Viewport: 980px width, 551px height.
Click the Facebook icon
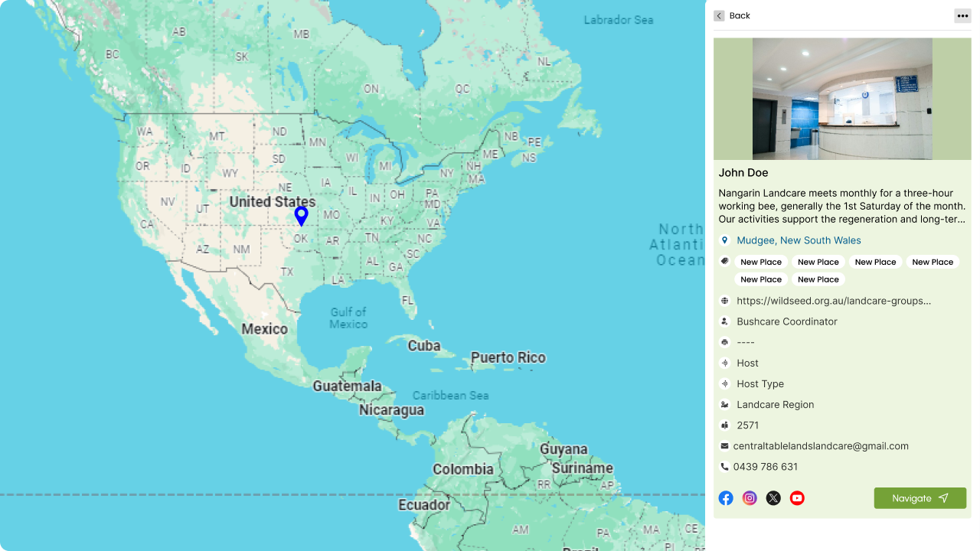click(726, 498)
